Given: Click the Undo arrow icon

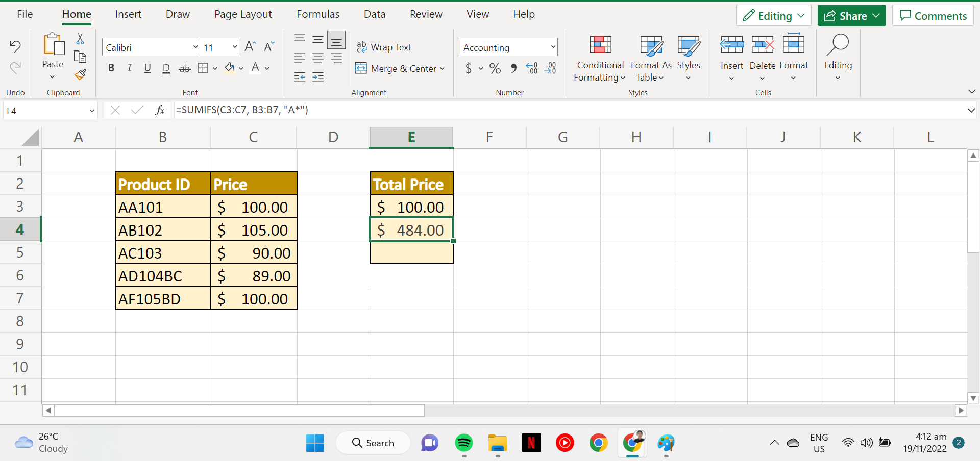Looking at the screenshot, I should pos(15,46).
